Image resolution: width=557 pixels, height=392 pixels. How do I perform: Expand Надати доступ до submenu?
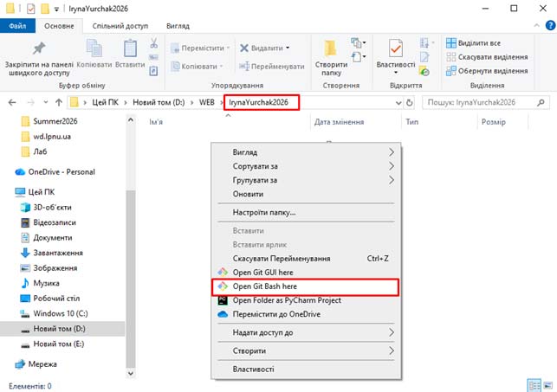point(306,332)
